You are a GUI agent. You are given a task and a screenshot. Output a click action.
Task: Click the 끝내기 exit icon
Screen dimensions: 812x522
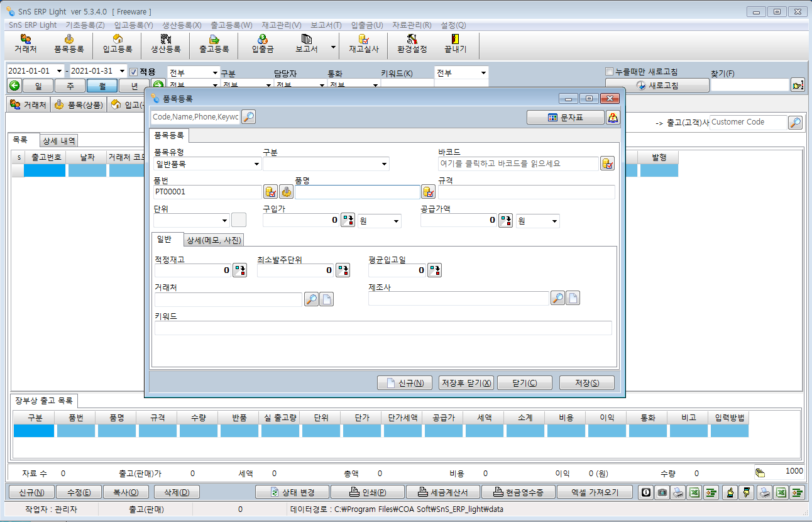(451, 44)
